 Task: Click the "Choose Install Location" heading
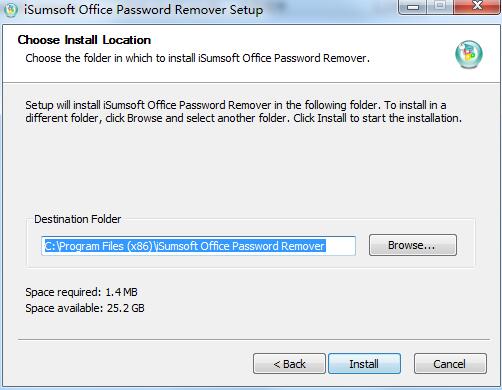coord(84,40)
